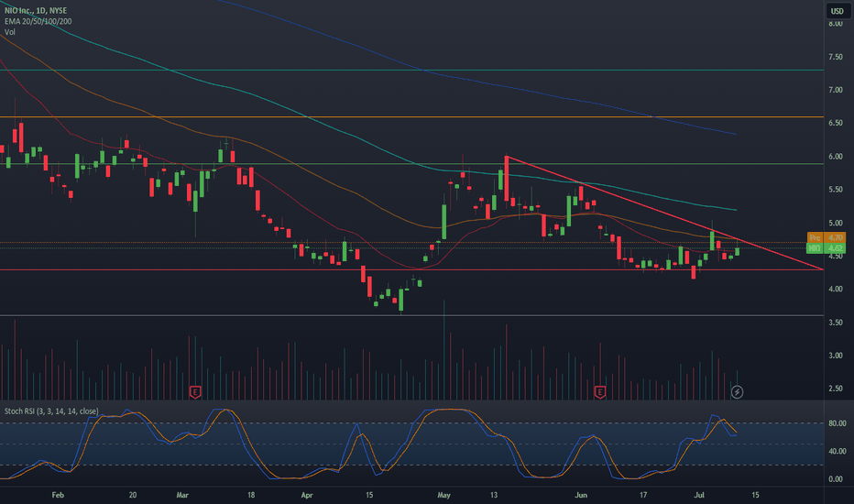
Task: Click the 7.50 price axis label
Action: coord(836,57)
